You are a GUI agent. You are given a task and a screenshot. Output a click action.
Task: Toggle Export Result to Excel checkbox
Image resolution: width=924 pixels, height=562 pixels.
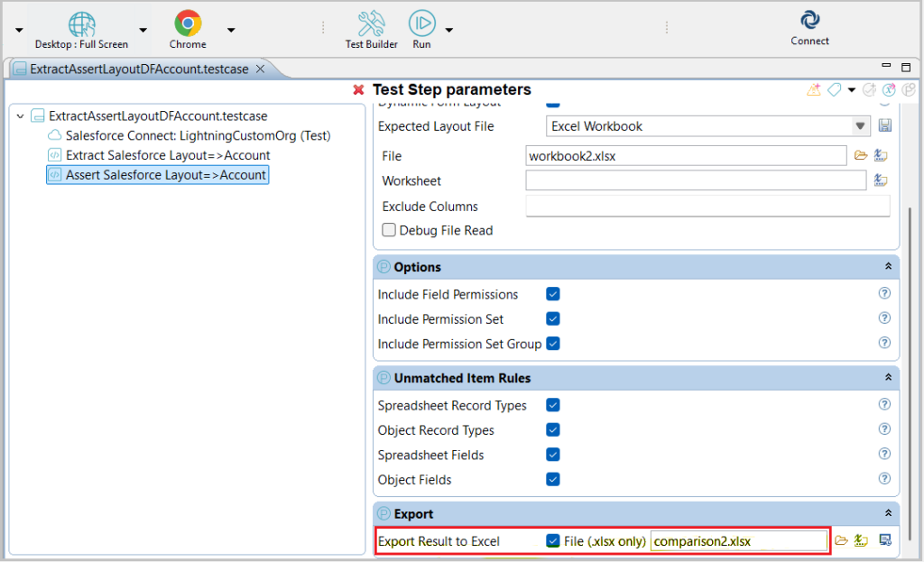point(553,541)
